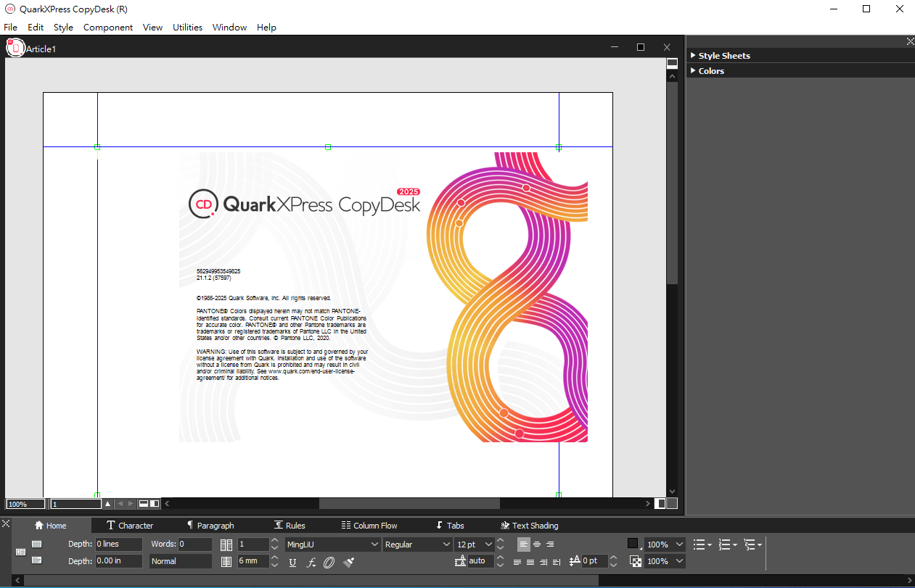Click second justify icon in lower alignment row

click(x=530, y=562)
